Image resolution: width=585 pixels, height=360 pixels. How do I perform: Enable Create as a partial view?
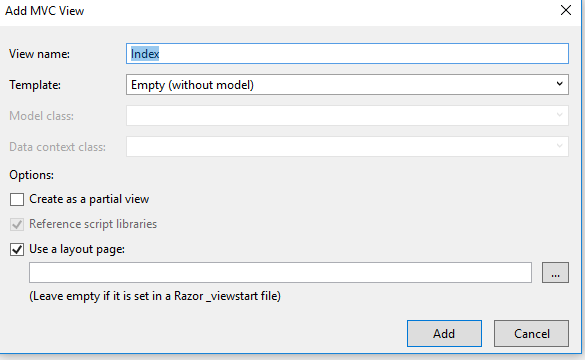[17, 199]
